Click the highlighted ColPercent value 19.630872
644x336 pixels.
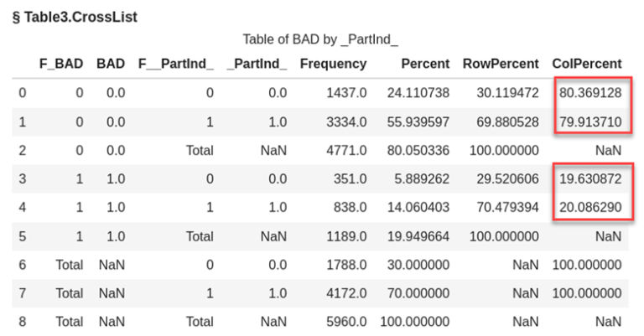click(x=590, y=178)
